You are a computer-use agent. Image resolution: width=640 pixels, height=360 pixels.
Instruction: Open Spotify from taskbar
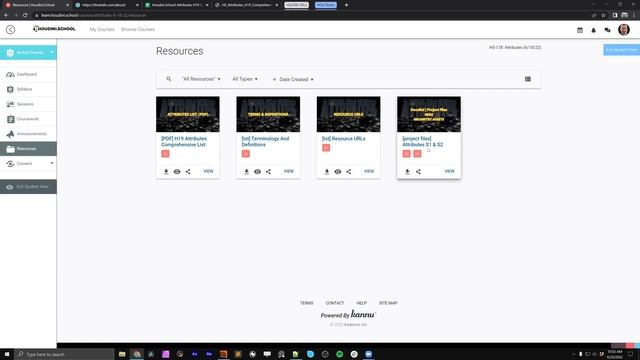(x=340, y=354)
